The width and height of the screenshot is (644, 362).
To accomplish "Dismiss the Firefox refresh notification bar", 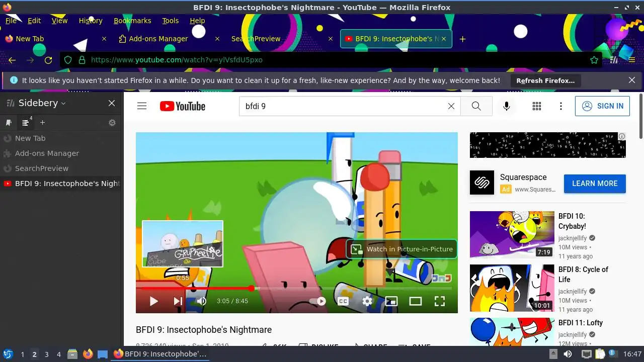I will [x=632, y=80].
